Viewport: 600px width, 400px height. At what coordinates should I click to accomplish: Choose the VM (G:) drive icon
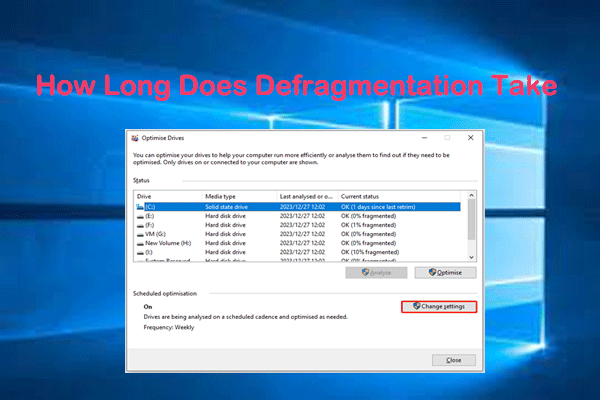point(138,234)
